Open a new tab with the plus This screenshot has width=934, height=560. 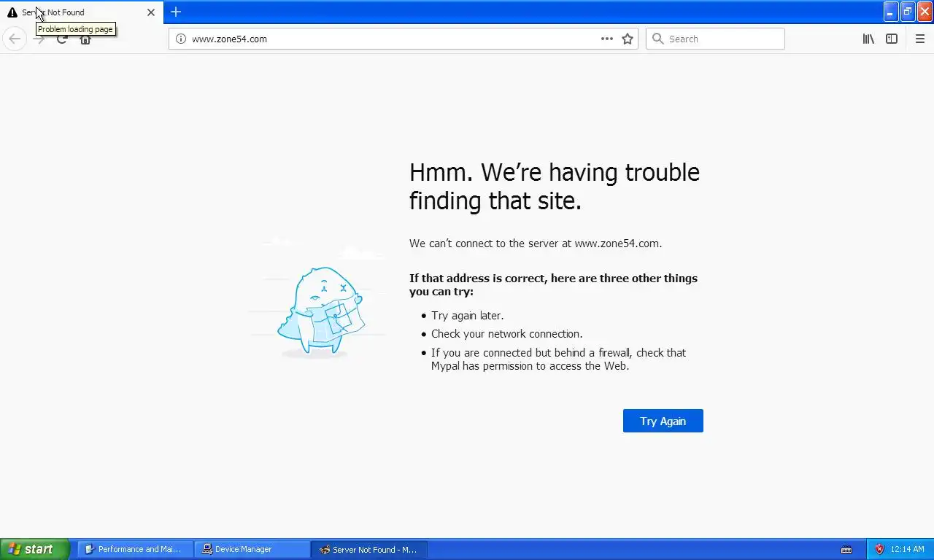176,12
